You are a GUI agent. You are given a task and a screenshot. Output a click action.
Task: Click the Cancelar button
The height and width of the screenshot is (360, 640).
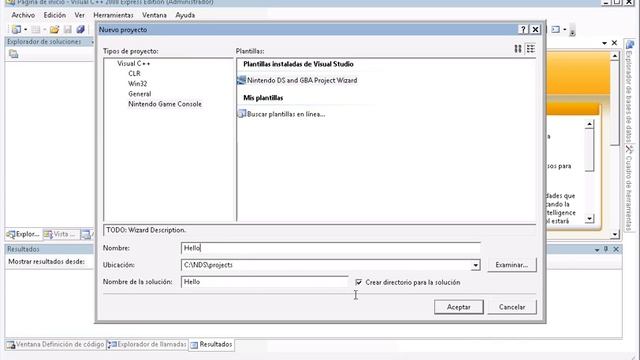(512, 307)
